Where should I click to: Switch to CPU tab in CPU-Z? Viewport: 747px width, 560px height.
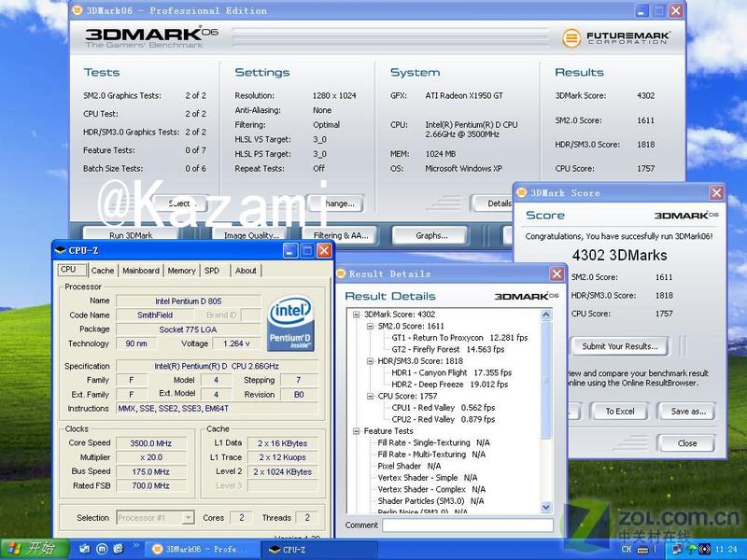[72, 270]
